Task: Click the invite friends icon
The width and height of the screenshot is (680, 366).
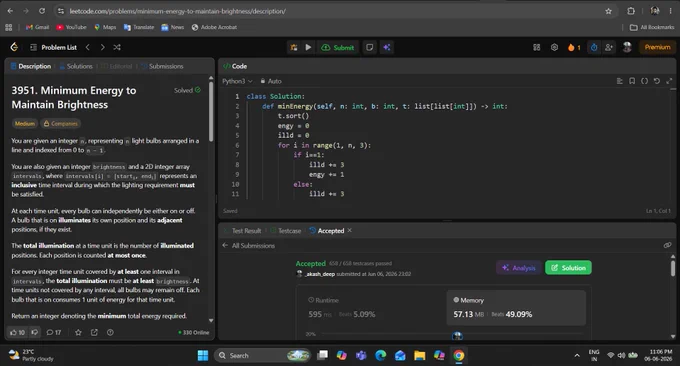Action: coord(609,47)
